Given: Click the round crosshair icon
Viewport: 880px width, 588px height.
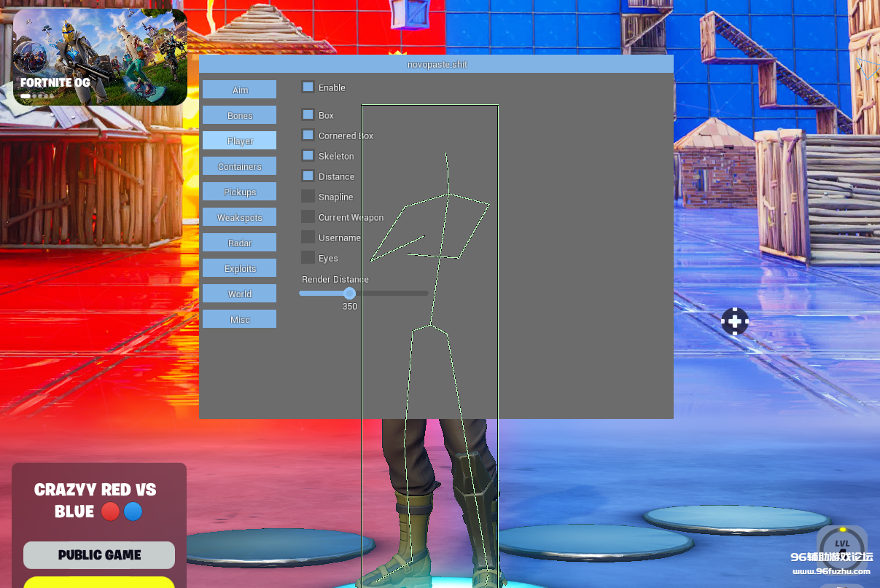Looking at the screenshot, I should 735,321.
